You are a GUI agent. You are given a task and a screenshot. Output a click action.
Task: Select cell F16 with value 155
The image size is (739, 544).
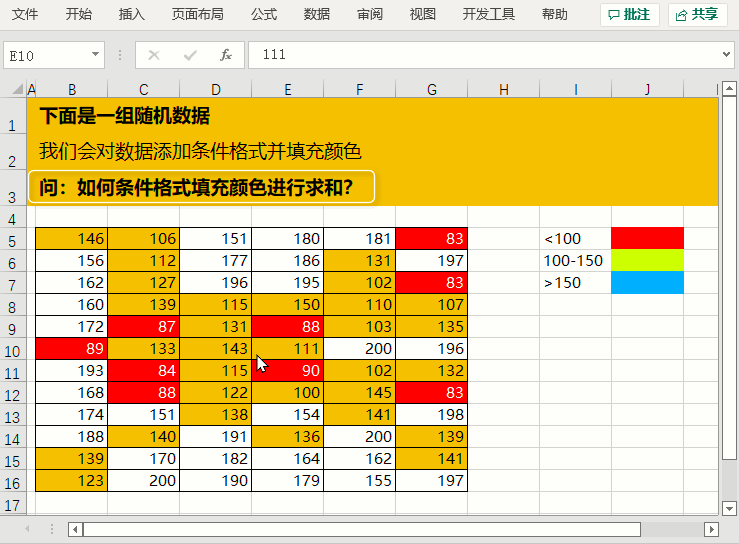[360, 480]
